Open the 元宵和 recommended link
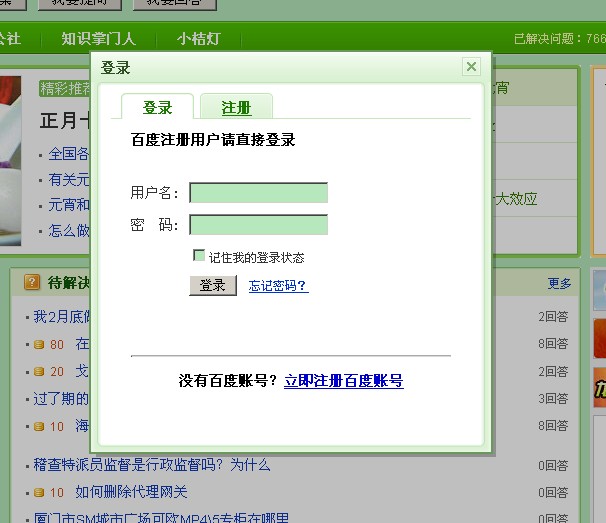The image size is (606, 523). coord(69,205)
